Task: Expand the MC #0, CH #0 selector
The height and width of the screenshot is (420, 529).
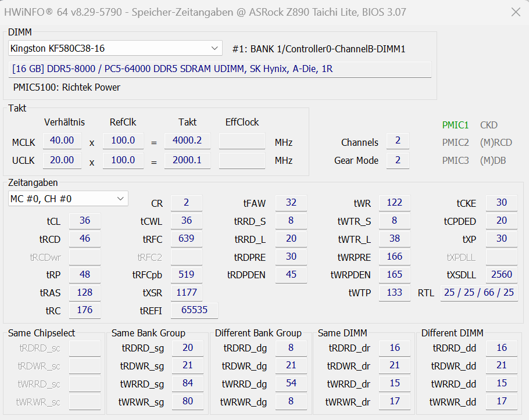Action: (x=68, y=199)
